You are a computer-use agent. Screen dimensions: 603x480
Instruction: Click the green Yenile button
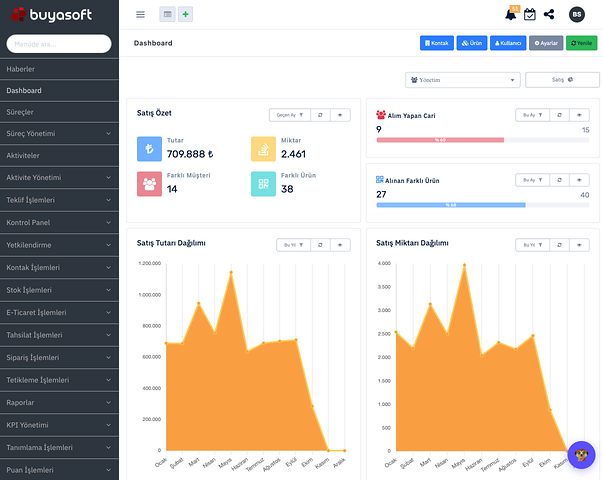[581, 43]
